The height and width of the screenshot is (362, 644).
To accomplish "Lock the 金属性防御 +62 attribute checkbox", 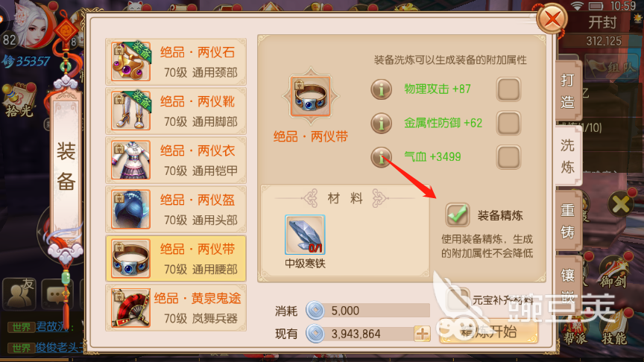I will [x=508, y=123].
